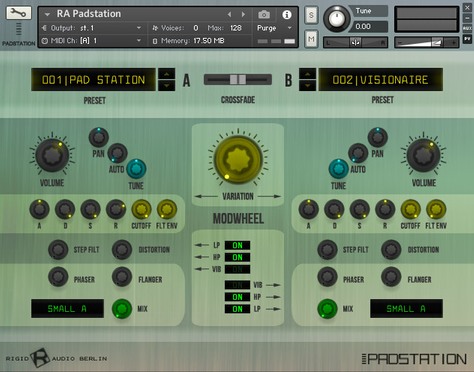This screenshot has width=474, height=372.
Task: Click the layer A Distortion knob
Action: click(x=122, y=249)
